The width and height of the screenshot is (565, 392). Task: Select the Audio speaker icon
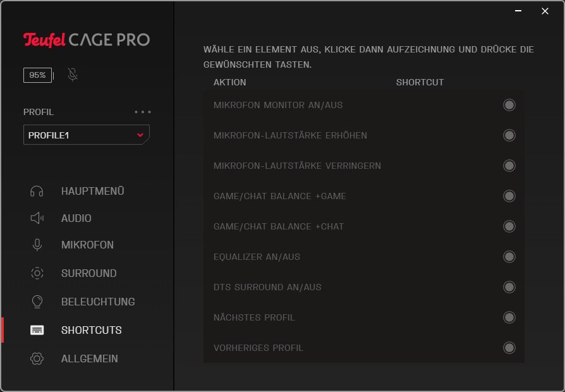[37, 218]
